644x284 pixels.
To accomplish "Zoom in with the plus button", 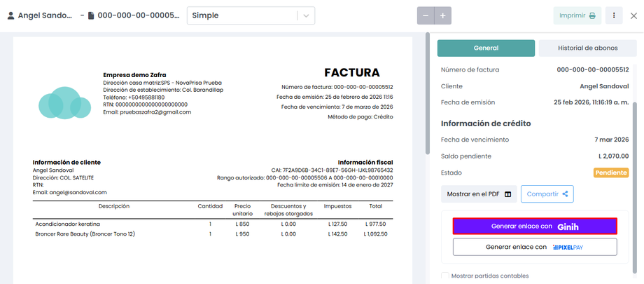I will pos(442,15).
